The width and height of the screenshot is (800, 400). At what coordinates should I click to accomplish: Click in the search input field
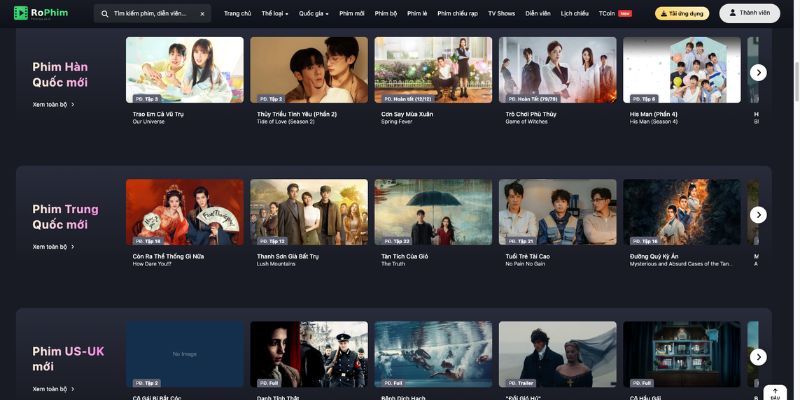click(155, 14)
